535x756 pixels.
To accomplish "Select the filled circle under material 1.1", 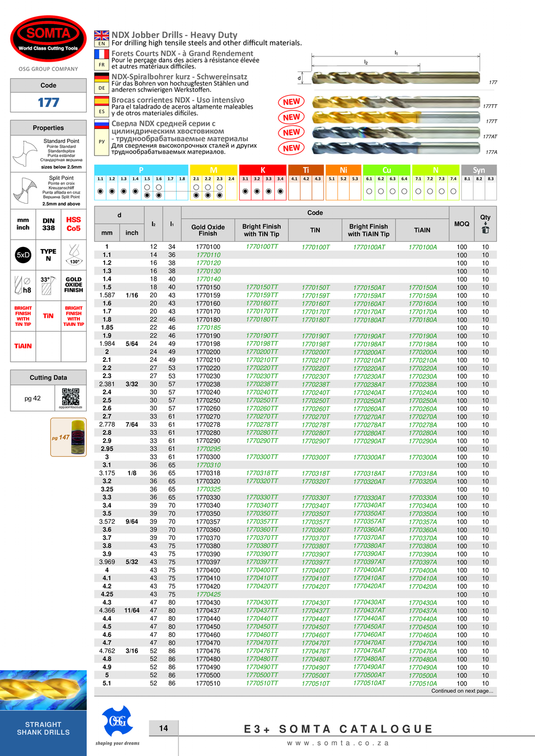I will pos(100,192).
